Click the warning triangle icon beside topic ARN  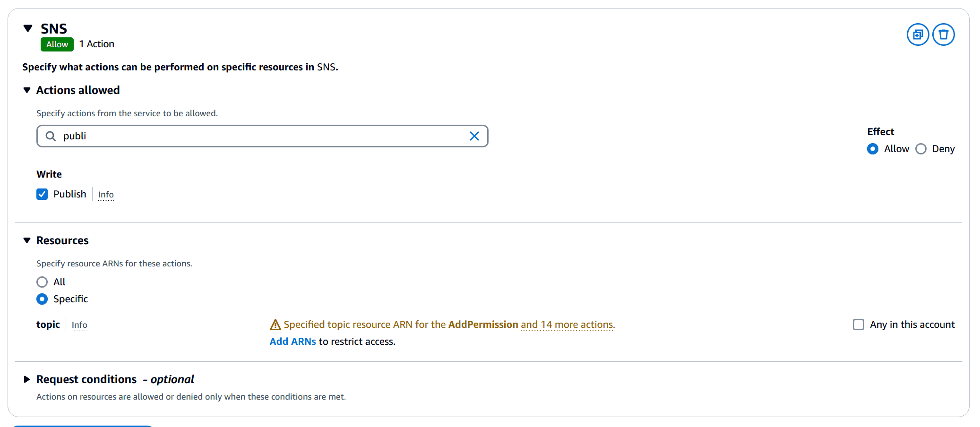(275, 325)
